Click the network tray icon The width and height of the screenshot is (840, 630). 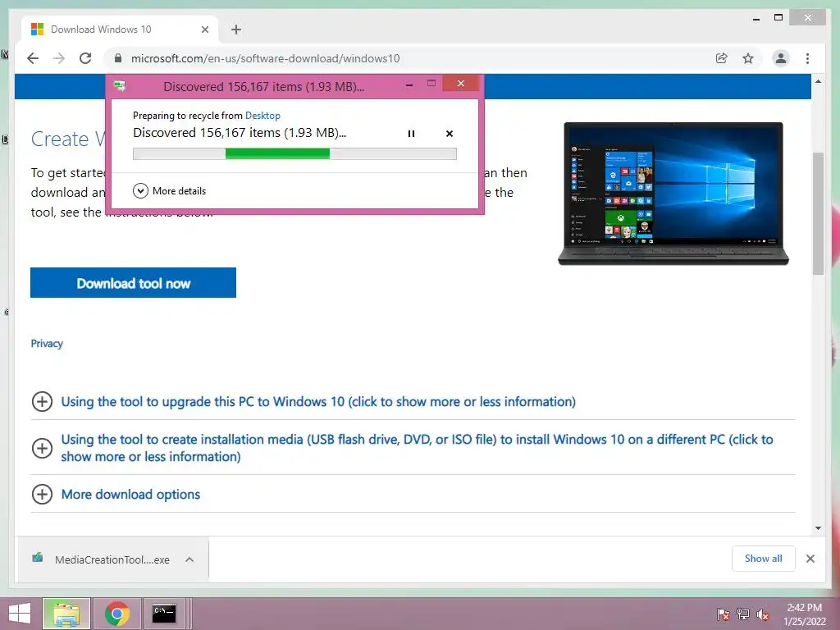coord(743,614)
